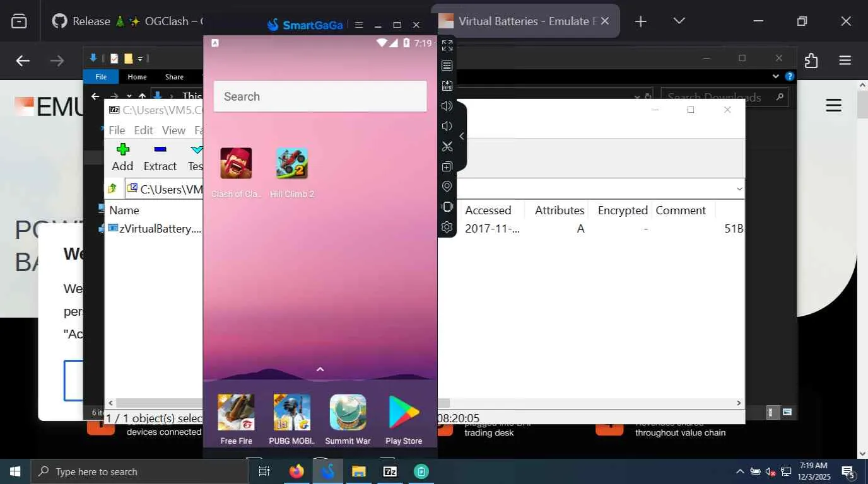
Task: Open the website hamburger menu
Action: click(x=833, y=105)
